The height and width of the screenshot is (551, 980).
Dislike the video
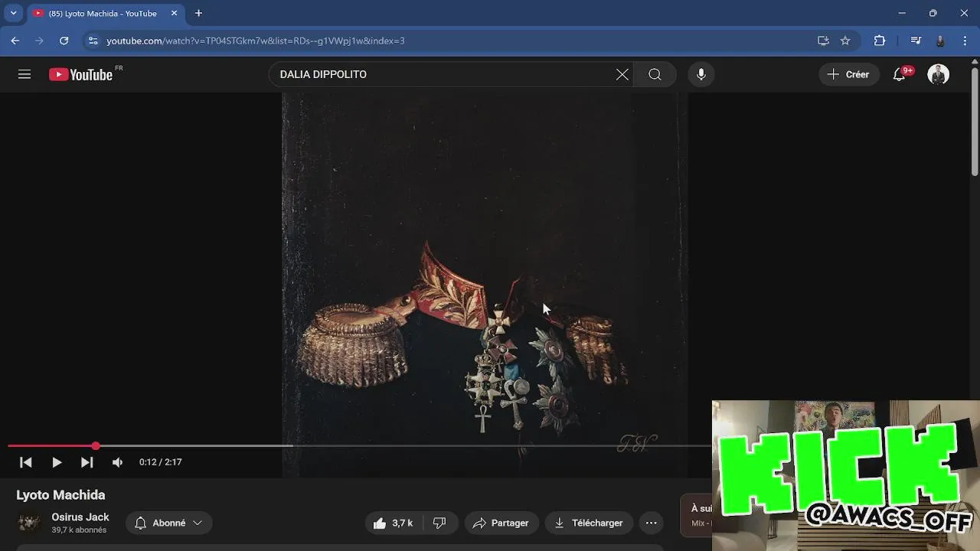click(x=439, y=523)
